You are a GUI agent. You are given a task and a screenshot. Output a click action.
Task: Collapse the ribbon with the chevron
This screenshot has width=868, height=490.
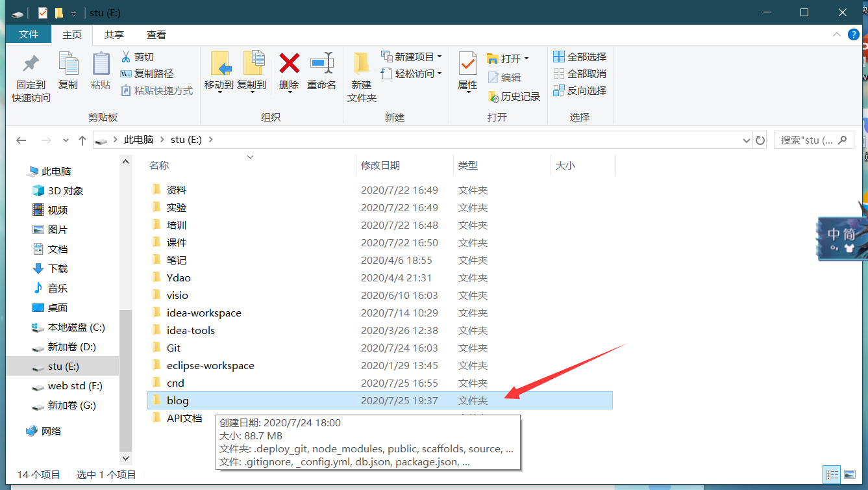point(837,34)
